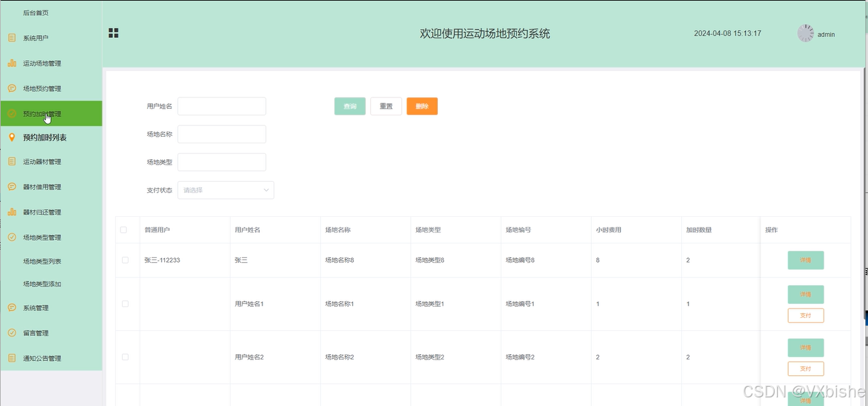Focus the 用户姓名 search field
This screenshot has height=406, width=868.
[x=221, y=106]
